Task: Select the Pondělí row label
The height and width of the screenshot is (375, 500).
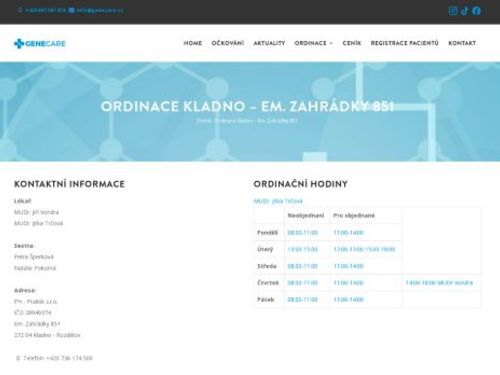Action: tap(267, 232)
